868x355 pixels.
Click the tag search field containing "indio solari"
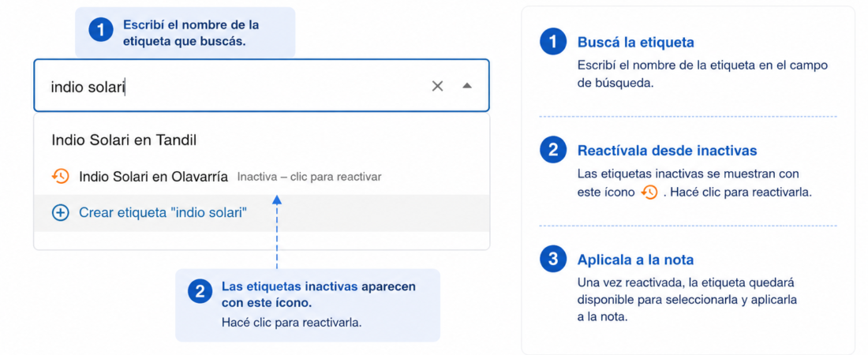coord(261,85)
